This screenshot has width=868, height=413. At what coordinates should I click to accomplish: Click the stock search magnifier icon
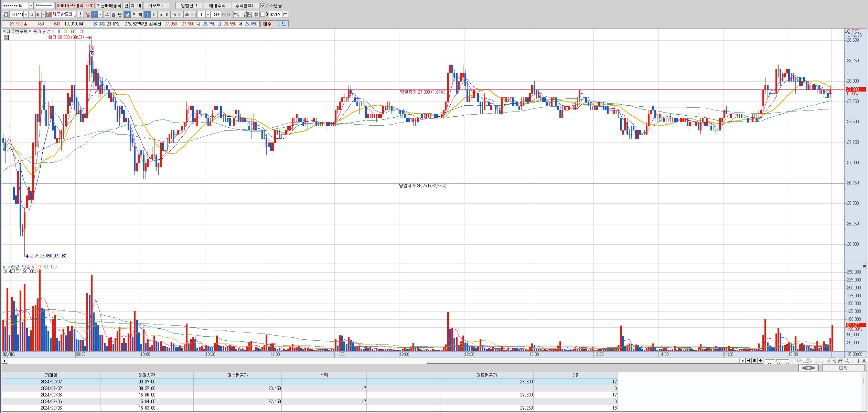pos(31,14)
